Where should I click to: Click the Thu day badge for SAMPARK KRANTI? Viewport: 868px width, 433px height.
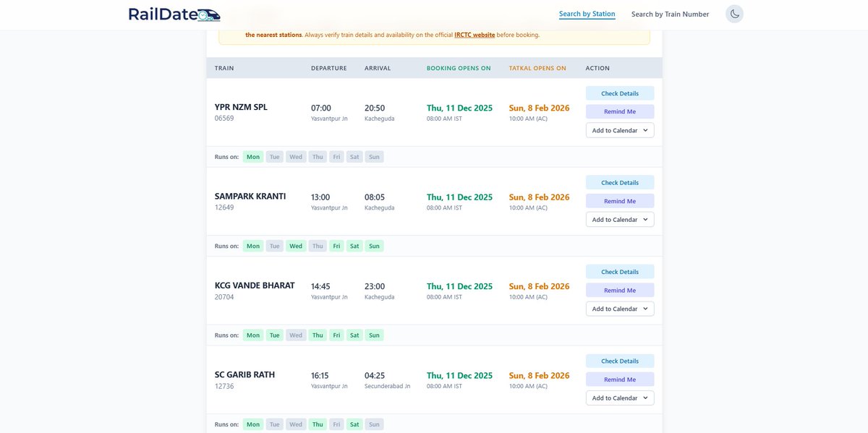pyautogui.click(x=318, y=246)
